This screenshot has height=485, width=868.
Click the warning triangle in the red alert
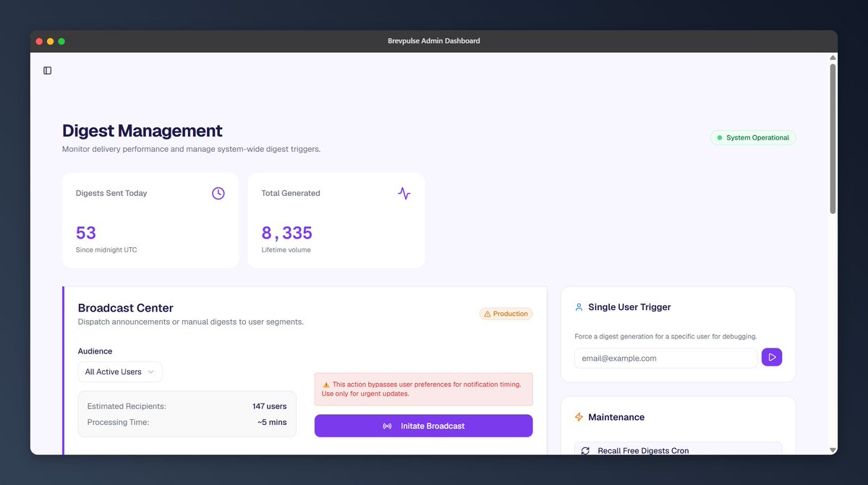(326, 385)
